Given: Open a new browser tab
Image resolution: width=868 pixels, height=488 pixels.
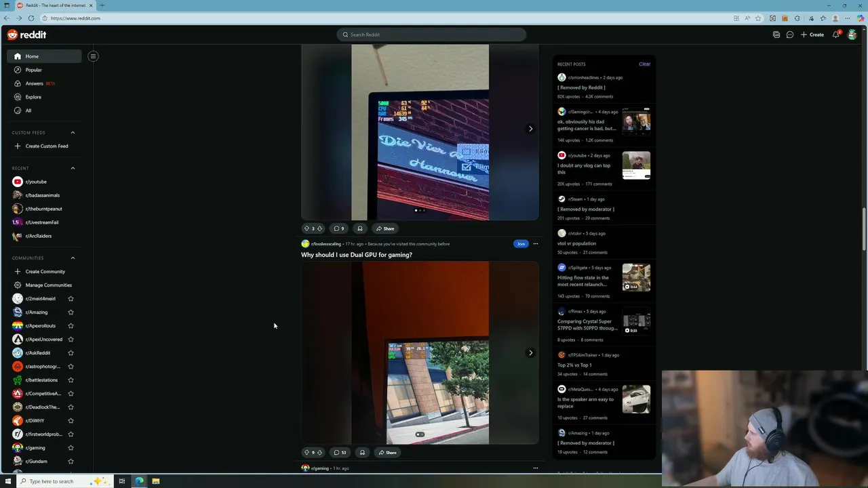Looking at the screenshot, I should [102, 5].
